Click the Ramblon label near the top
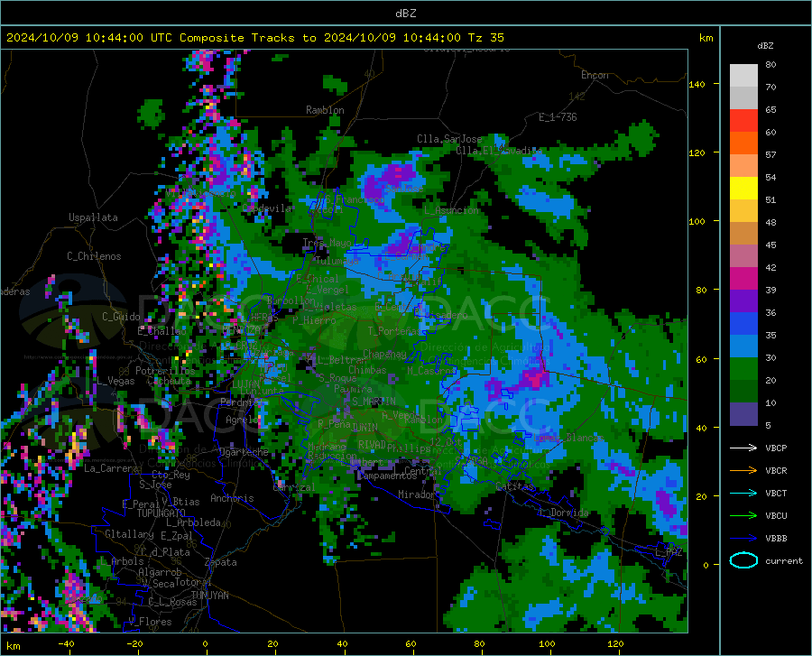 [x=325, y=110]
